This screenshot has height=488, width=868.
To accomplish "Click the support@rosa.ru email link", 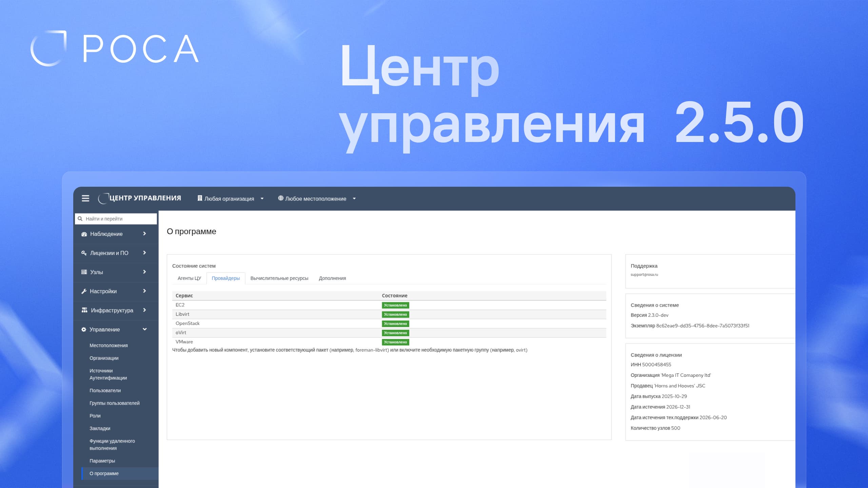I will (x=644, y=275).
